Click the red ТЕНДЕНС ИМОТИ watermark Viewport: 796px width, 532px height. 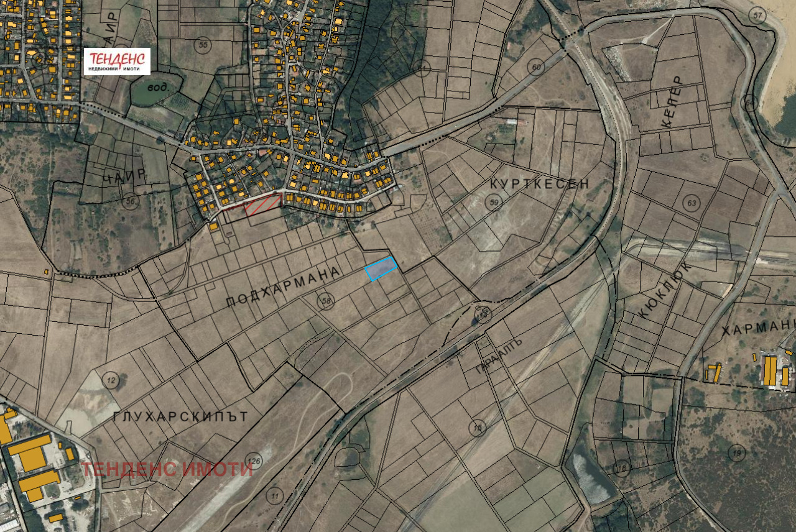pos(167,469)
